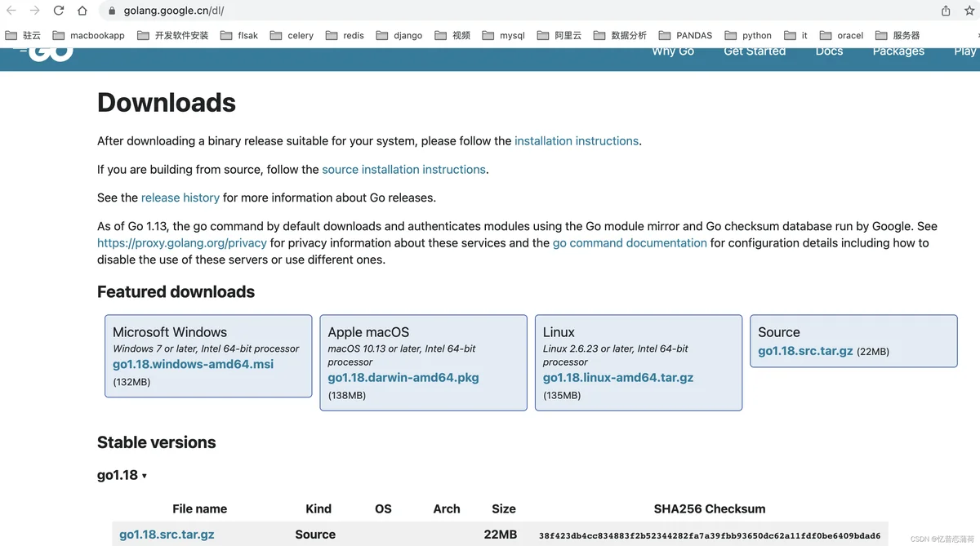Go to the browser home icon
The width and height of the screenshot is (980, 546).
82,11
